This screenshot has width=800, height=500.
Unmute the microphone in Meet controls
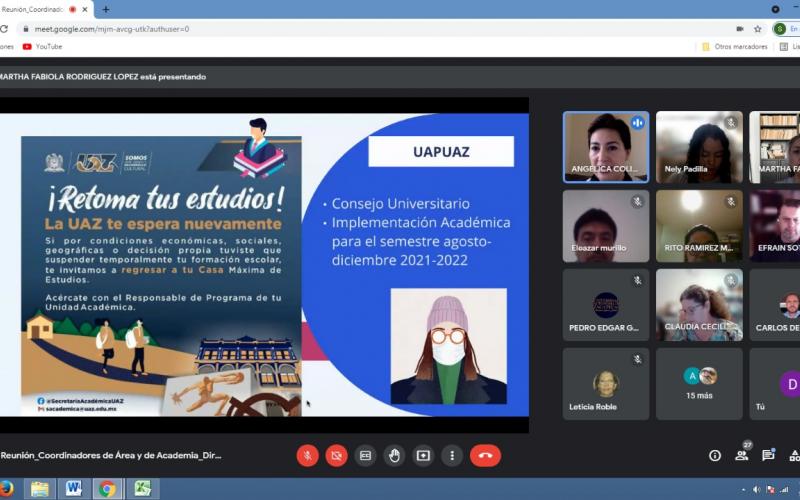pyautogui.click(x=308, y=456)
